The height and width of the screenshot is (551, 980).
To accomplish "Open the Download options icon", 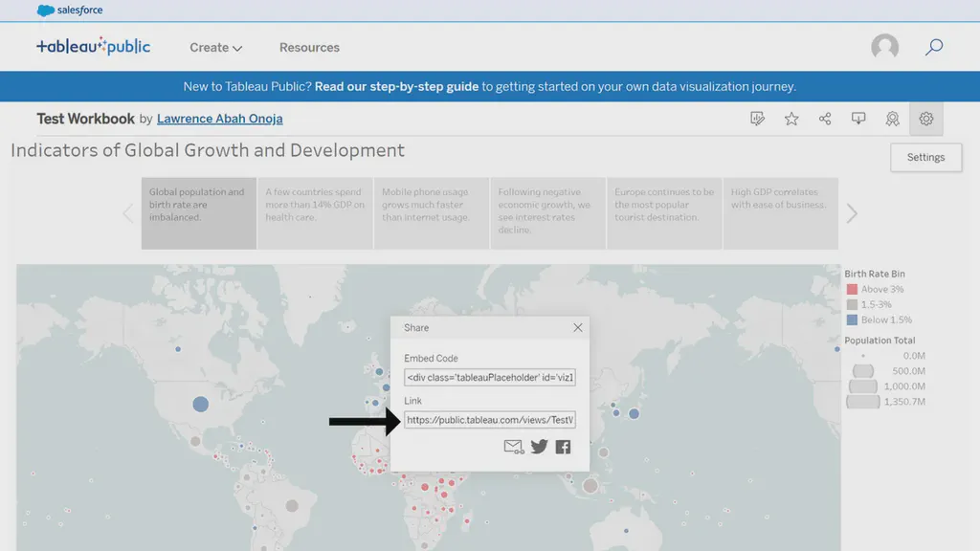I will [x=857, y=118].
